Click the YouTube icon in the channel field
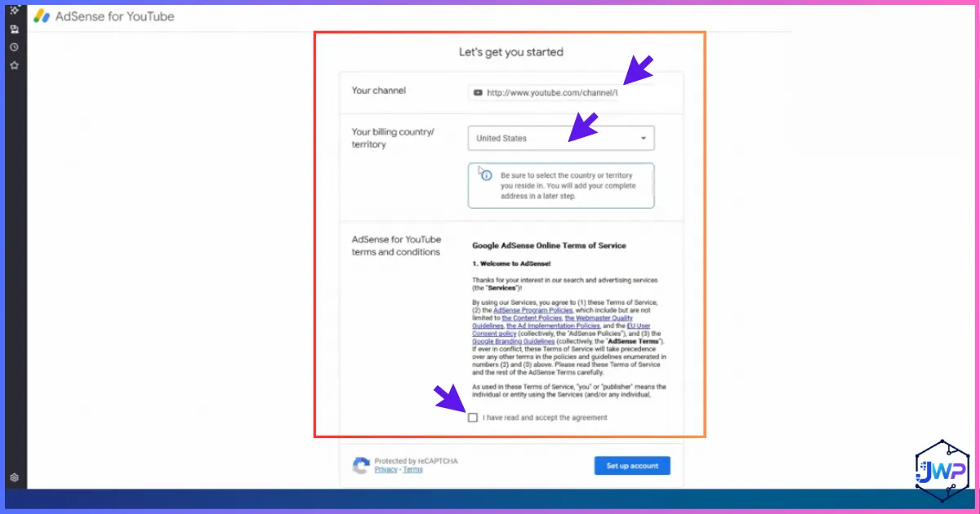The image size is (980, 514). pos(478,93)
